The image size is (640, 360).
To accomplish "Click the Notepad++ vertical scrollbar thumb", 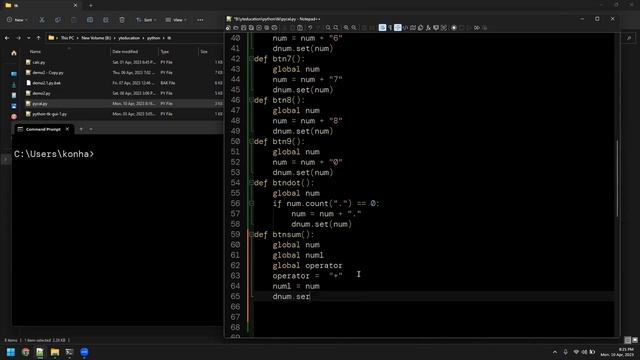I will [x=617, y=179].
